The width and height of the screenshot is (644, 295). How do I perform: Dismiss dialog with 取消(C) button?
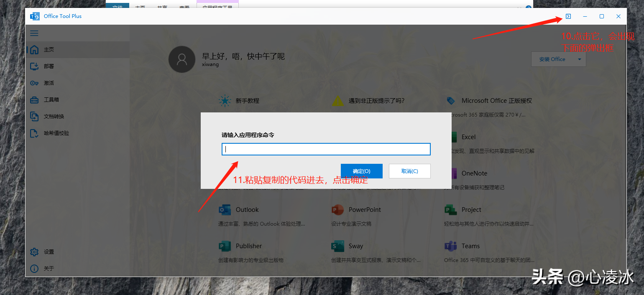pyautogui.click(x=410, y=171)
